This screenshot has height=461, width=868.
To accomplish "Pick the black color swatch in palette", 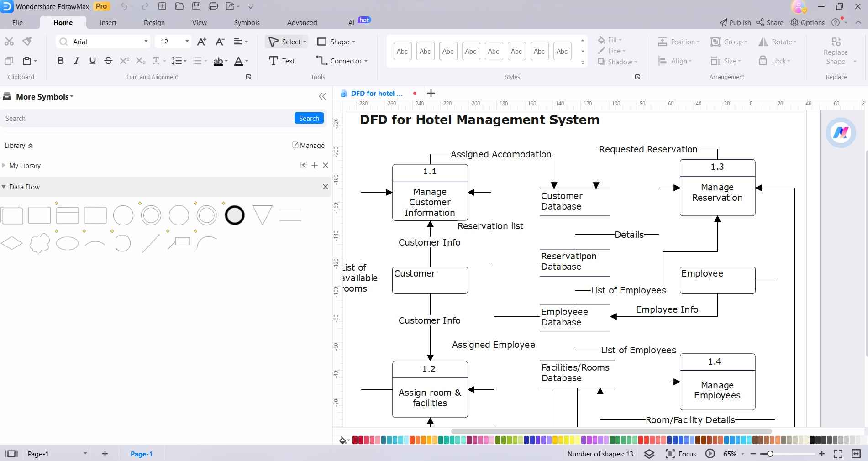I will 813,440.
